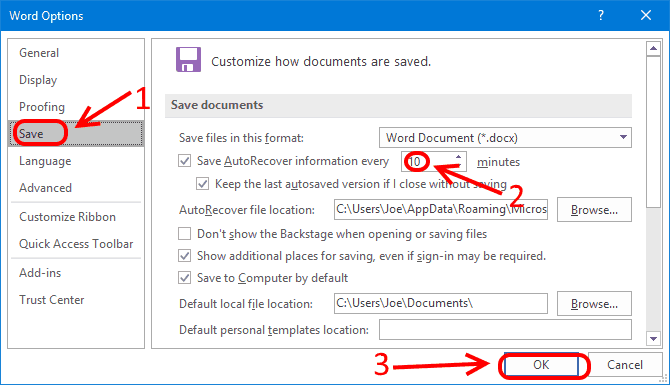Screen dimensions: 670x385
Task: Click the Help question mark icon
Action: 601,15
